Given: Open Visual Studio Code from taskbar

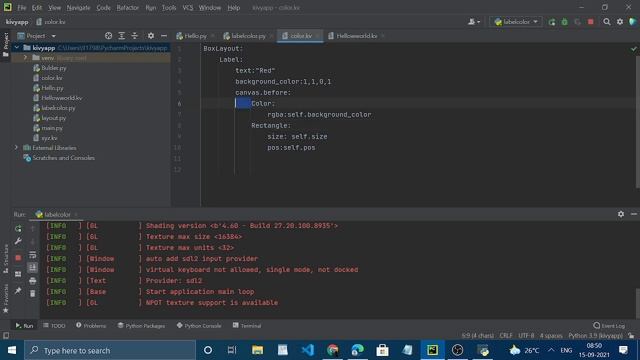Looking at the screenshot, I should click(308, 350).
